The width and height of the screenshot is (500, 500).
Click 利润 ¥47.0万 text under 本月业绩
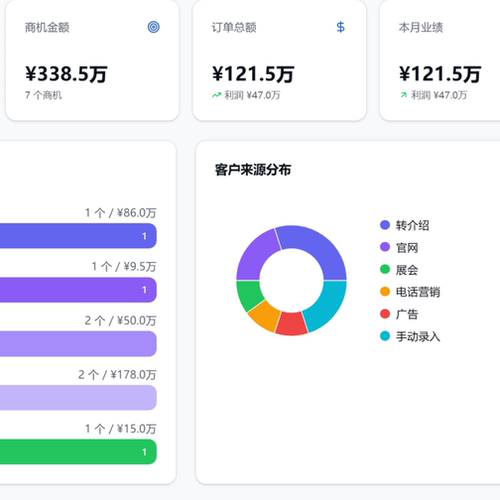pos(439,95)
